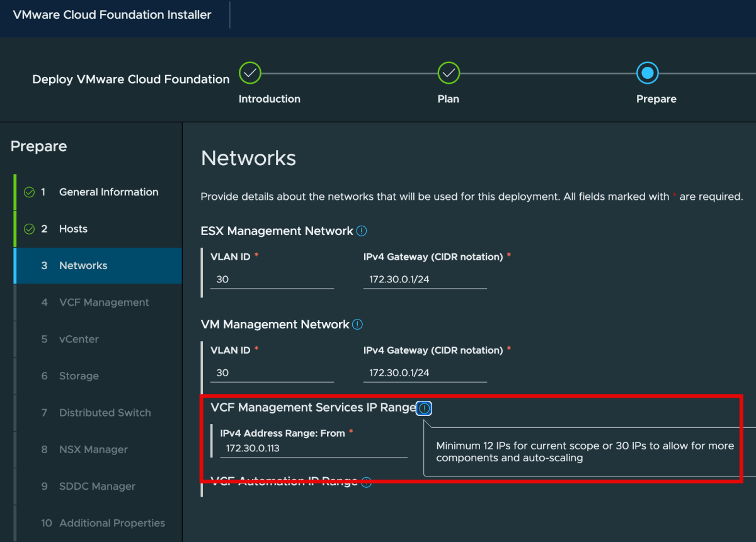Click ESX Management Network section heading
This screenshot has width=756, height=542.
[277, 231]
